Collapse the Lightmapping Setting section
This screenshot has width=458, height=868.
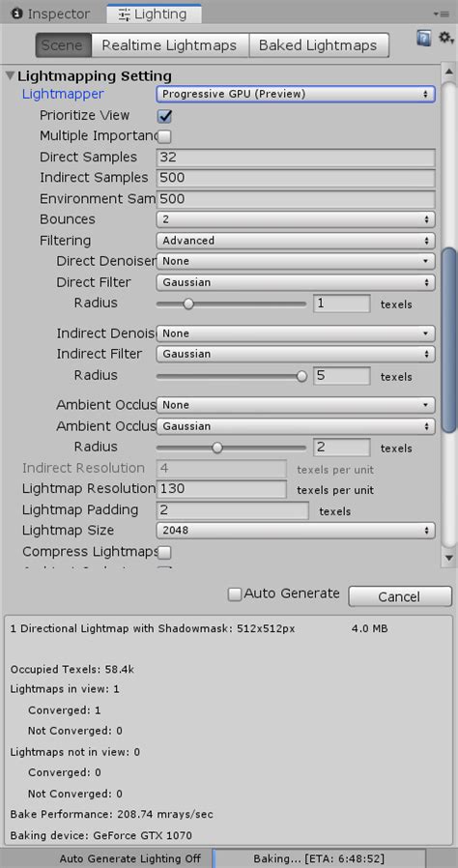click(11, 75)
